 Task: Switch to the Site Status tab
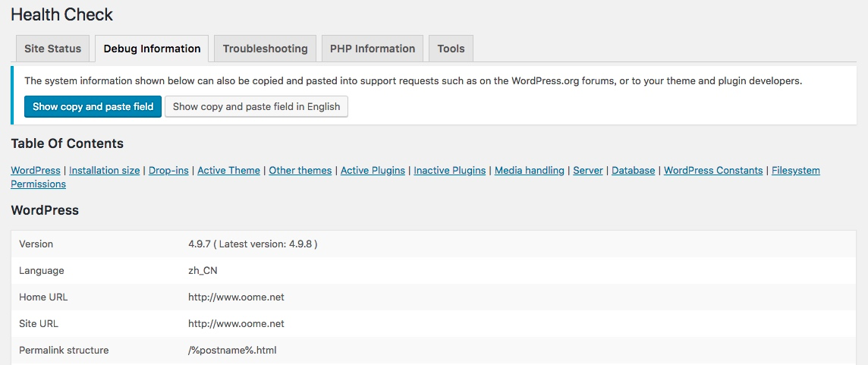click(x=52, y=49)
